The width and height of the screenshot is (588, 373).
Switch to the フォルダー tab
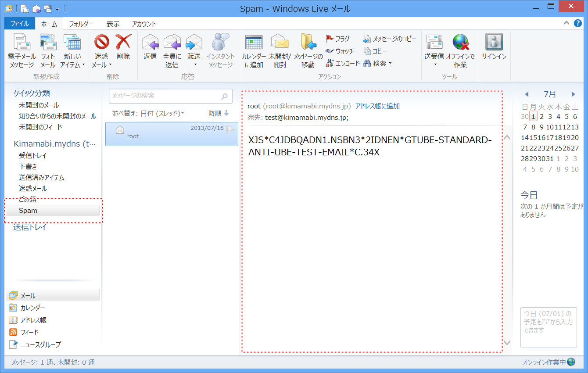(81, 24)
